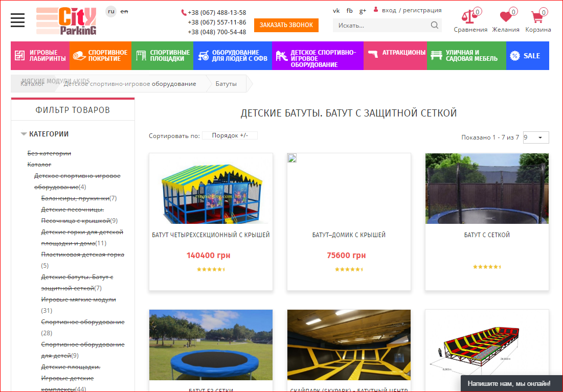This screenshot has width=563, height=392.
Task: Open the vk social link
Action: [x=336, y=11]
